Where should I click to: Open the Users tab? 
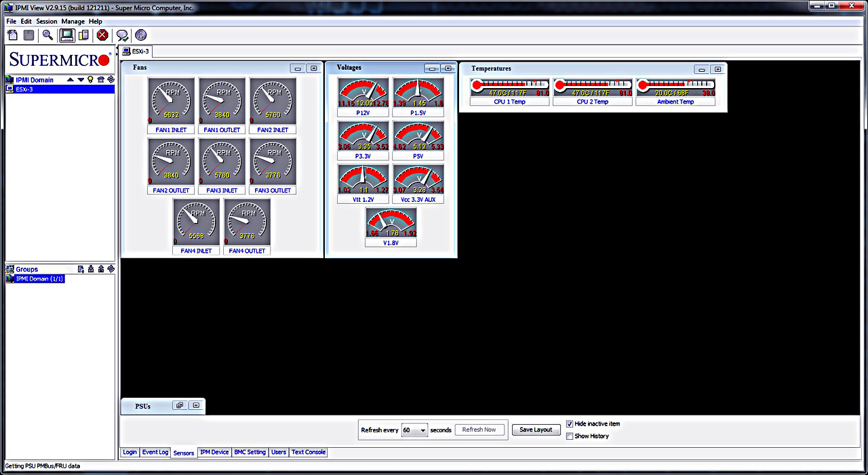(x=279, y=452)
